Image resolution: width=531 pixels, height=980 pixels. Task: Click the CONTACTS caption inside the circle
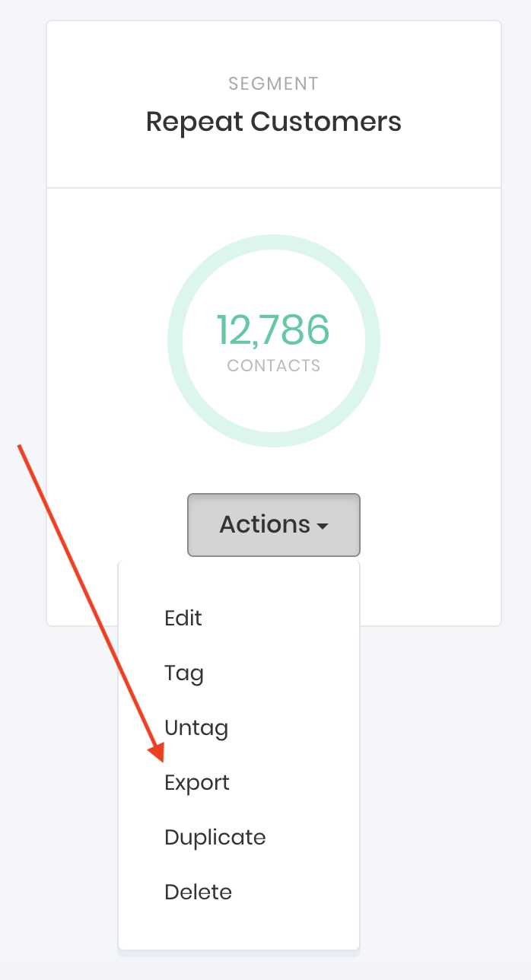(x=273, y=365)
